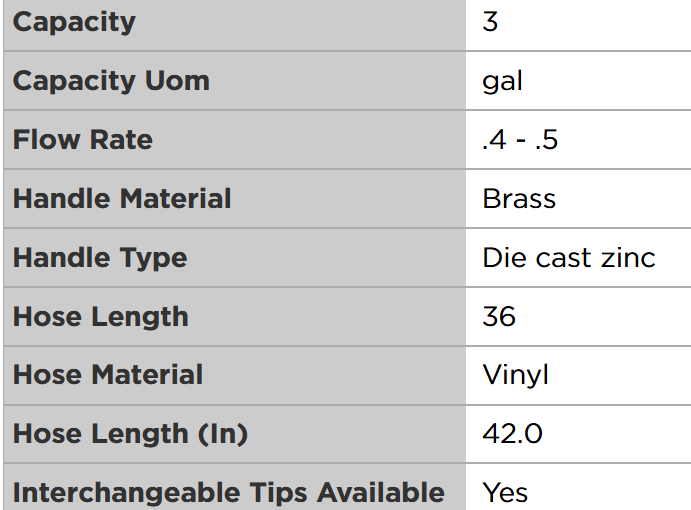Click the Hose Length (In) label

(130, 434)
